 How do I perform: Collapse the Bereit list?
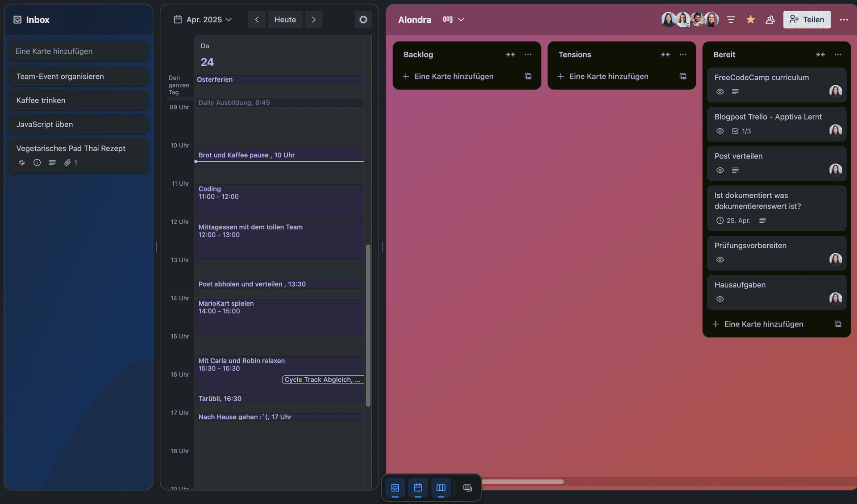click(x=820, y=54)
